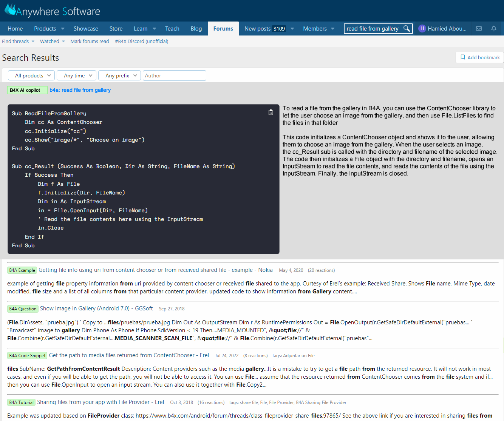This screenshot has height=421, width=504.
Task: Click the Author input field
Action: coord(175,76)
